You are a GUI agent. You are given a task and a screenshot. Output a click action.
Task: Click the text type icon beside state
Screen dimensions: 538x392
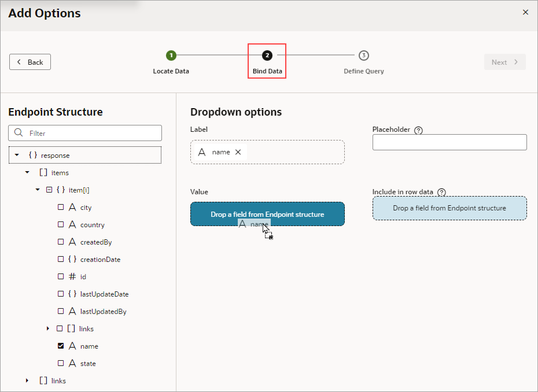click(x=72, y=363)
